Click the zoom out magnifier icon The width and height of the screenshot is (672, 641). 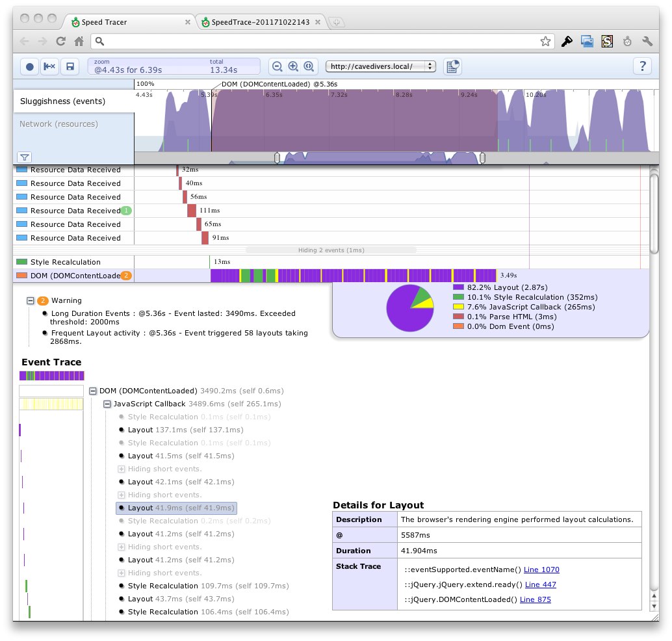click(278, 66)
